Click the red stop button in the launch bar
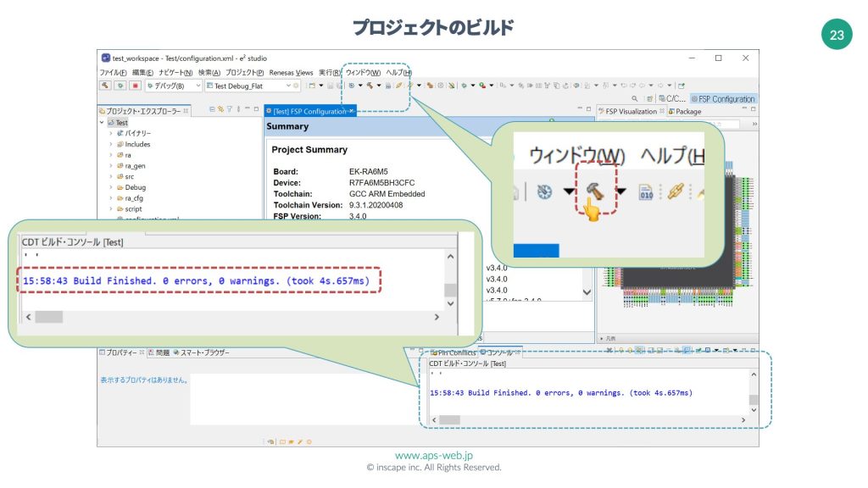Viewport: 868px width, 488px height. (x=135, y=86)
